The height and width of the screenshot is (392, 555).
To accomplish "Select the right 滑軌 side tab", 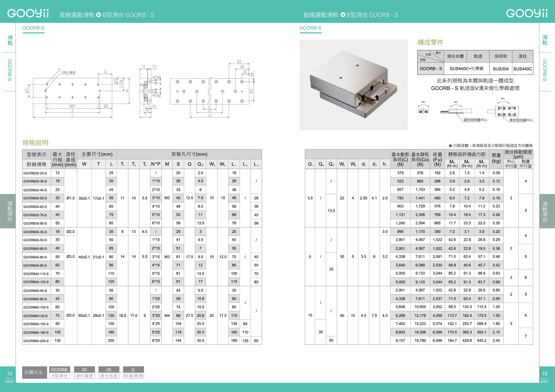I will [545, 40].
